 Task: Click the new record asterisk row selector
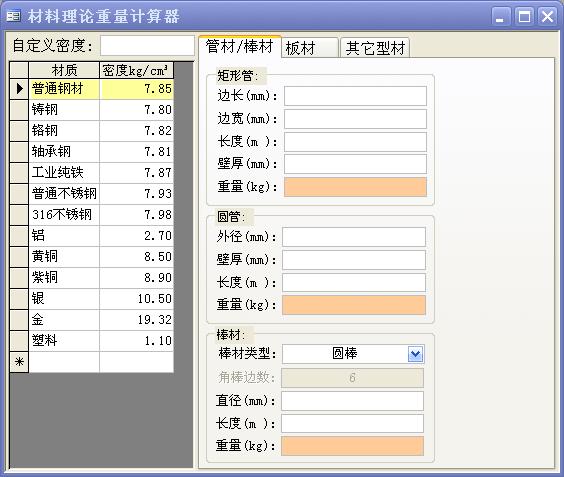pyautogui.click(x=19, y=362)
